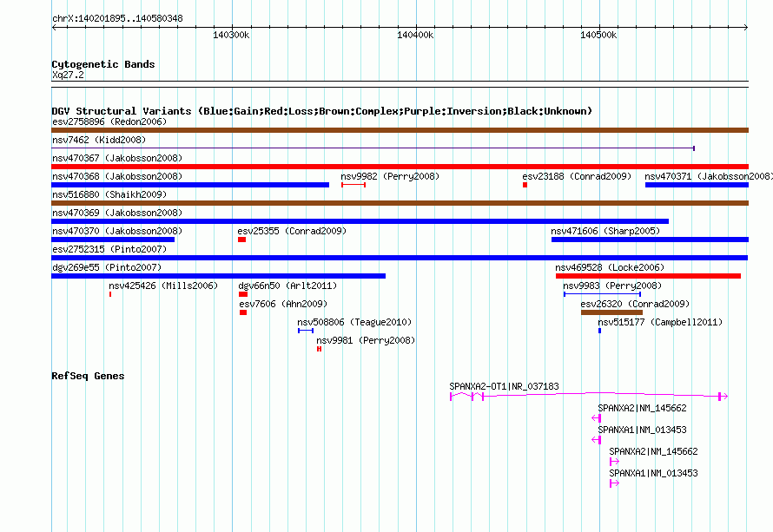Click the nsv508806 (Teague2010) label
Image resolution: width=773 pixels, height=532 pixels.
pos(354,322)
